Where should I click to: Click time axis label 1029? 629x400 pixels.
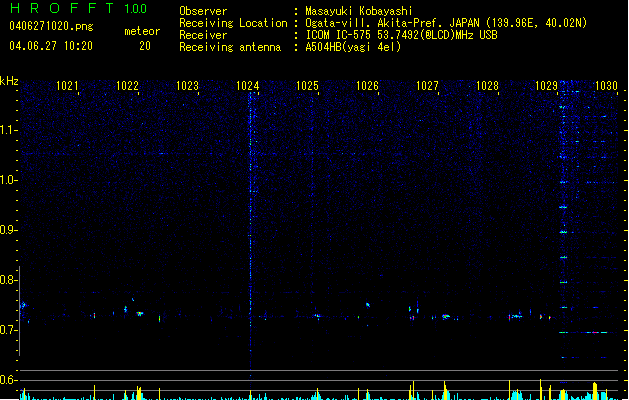[x=547, y=86]
